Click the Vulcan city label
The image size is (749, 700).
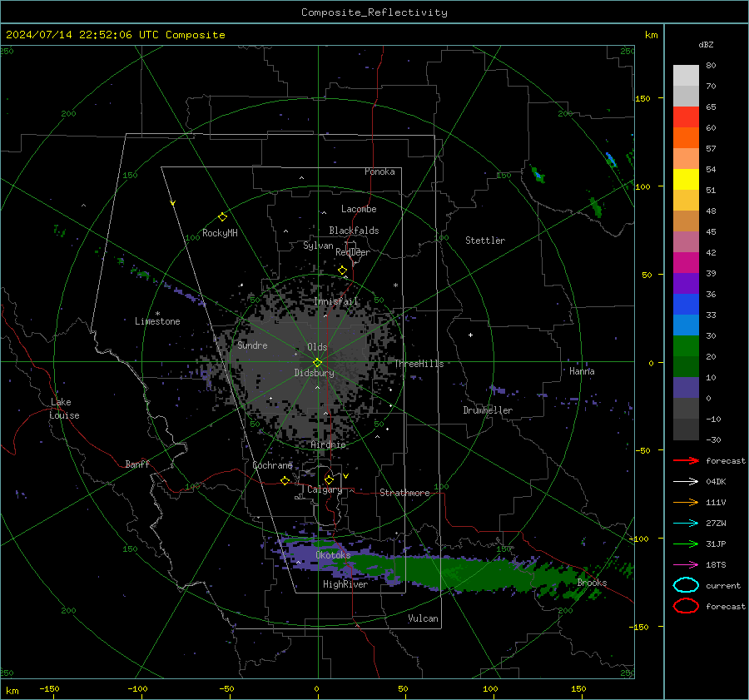click(423, 618)
